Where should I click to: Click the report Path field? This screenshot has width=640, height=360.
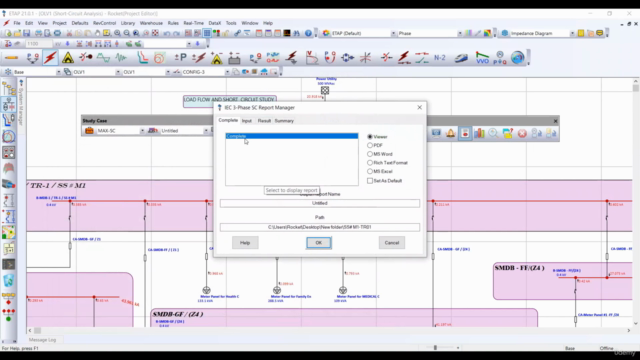coord(320,227)
